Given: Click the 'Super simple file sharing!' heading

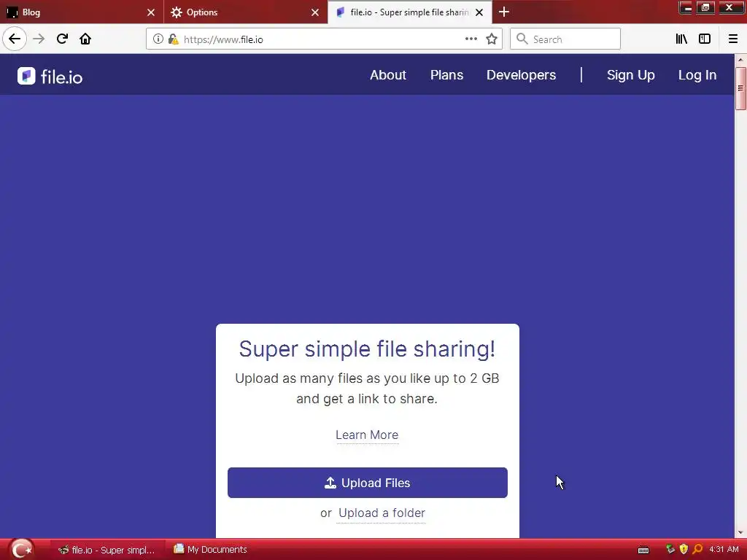Looking at the screenshot, I should (367, 349).
